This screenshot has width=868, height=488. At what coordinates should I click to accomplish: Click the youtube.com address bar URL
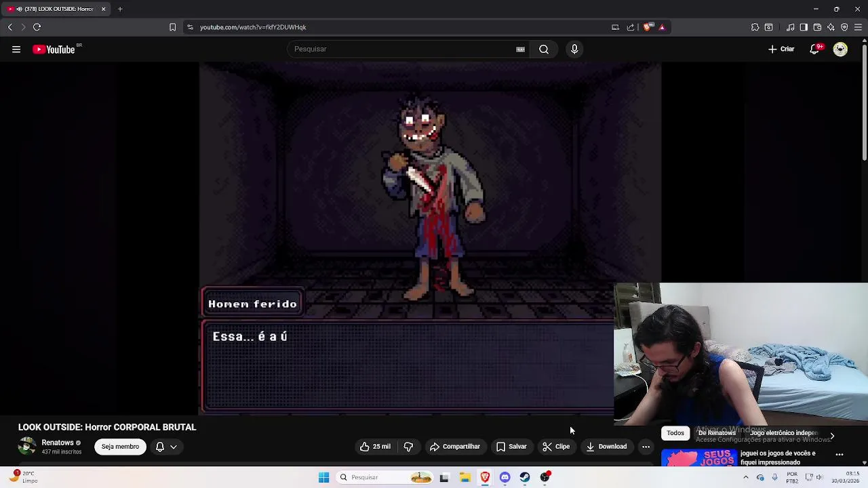pos(253,27)
